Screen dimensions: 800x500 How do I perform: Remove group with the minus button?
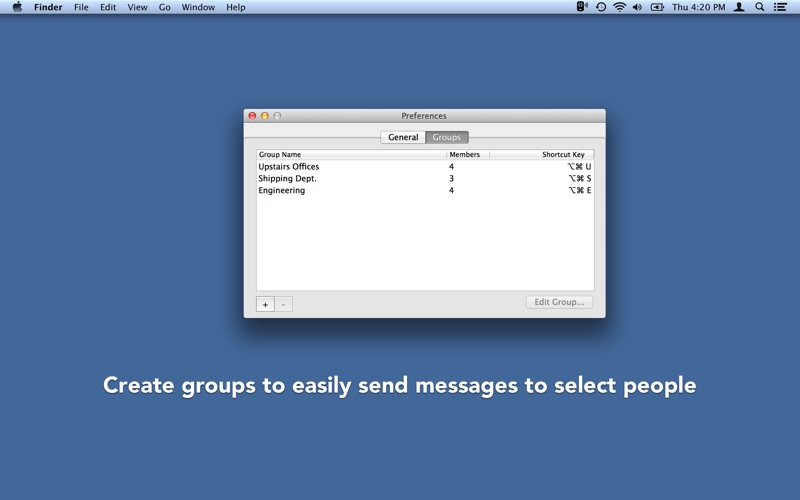click(x=284, y=304)
